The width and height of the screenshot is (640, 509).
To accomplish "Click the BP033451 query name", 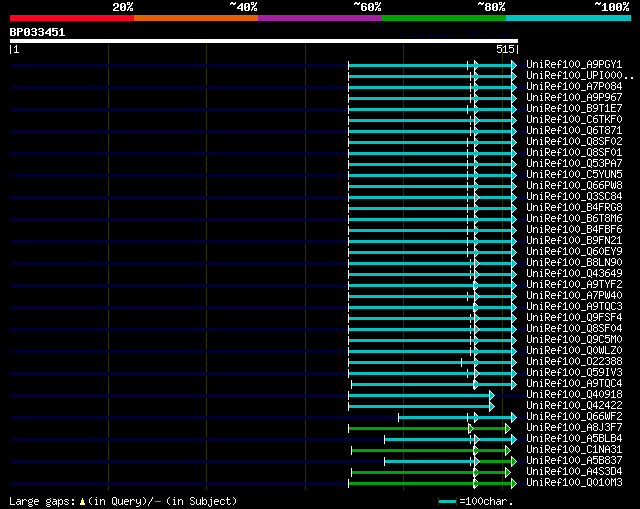I will pos(37,32).
